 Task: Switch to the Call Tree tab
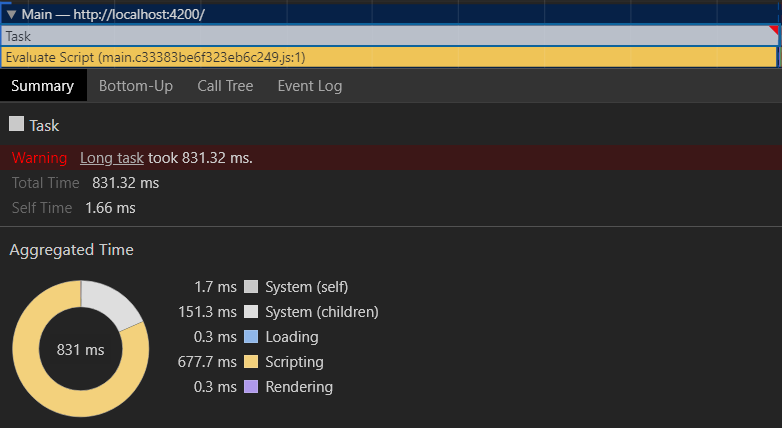225,86
